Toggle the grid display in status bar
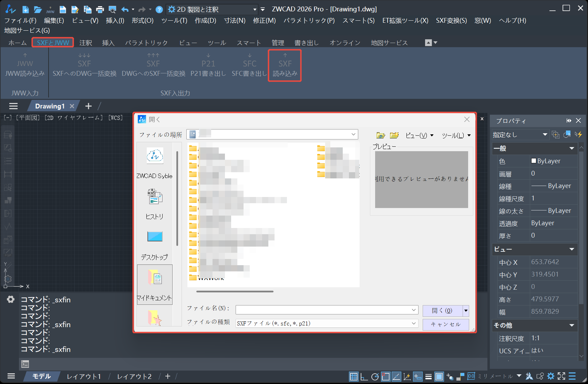 [x=354, y=376]
